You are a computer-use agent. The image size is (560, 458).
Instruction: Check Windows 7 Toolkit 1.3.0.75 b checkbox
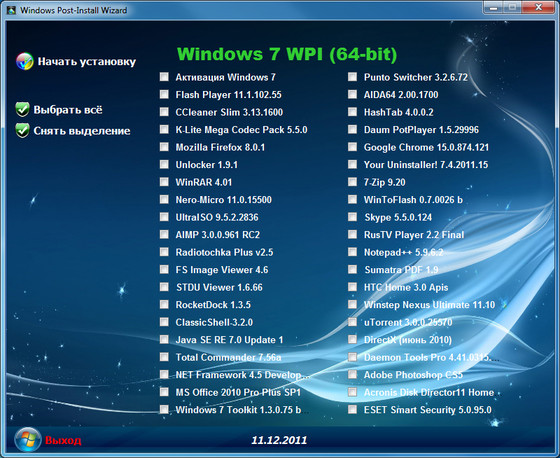[x=164, y=409]
